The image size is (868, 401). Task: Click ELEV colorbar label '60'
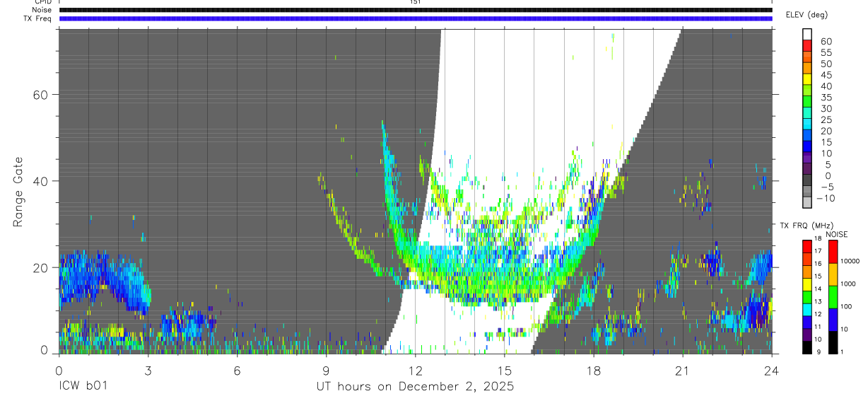coord(826,42)
